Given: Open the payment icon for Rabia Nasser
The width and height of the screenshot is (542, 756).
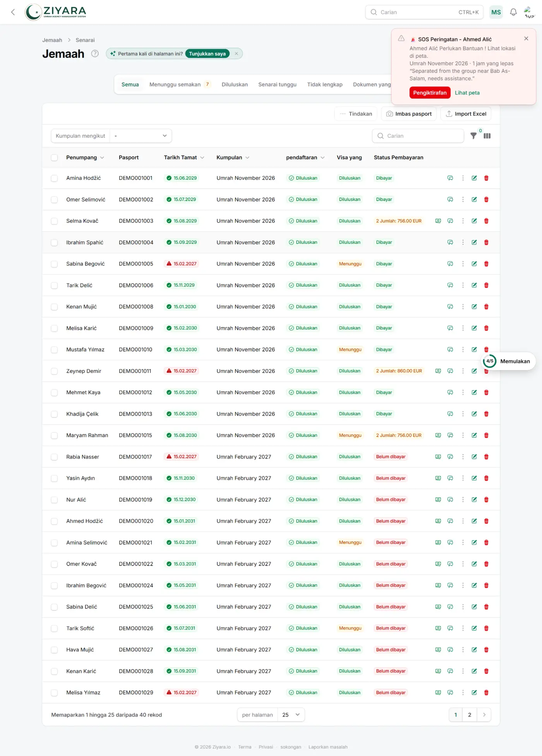Looking at the screenshot, I should pyautogui.click(x=438, y=457).
